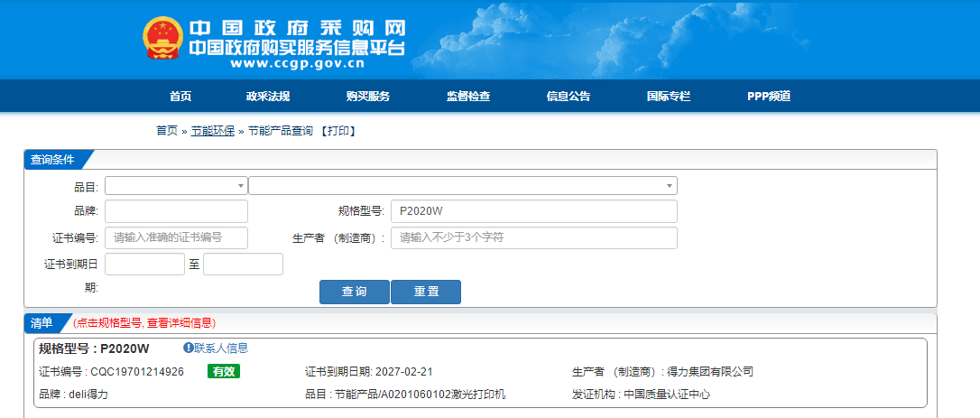Image resolution: width=980 pixels, height=418 pixels.
Task: Click the 证书编号 certificate number field
Action: pos(176,237)
